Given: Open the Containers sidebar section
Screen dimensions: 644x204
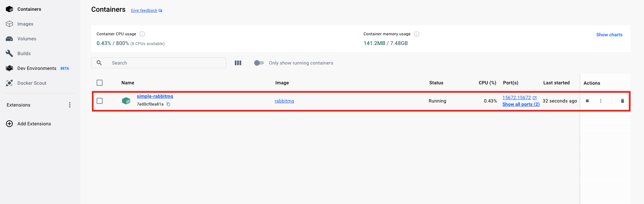Looking at the screenshot, I should point(29,9).
